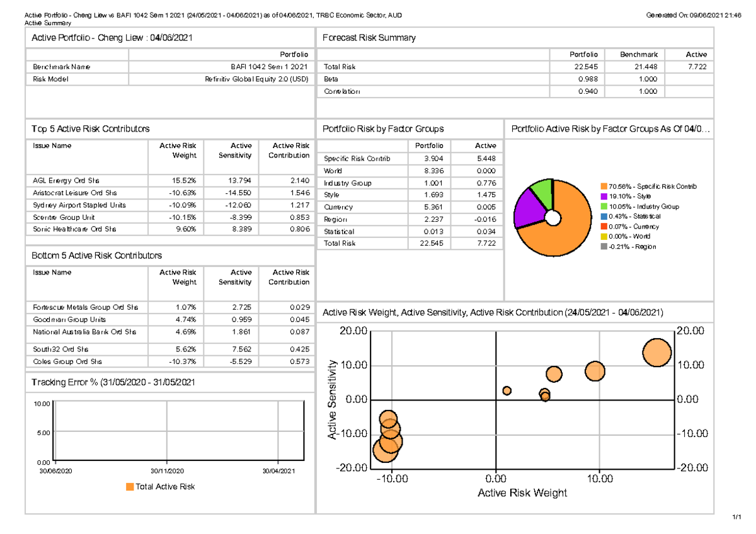Select 'South32 Ord Shs' issue name
The height and width of the screenshot is (534, 756).
(x=60, y=349)
